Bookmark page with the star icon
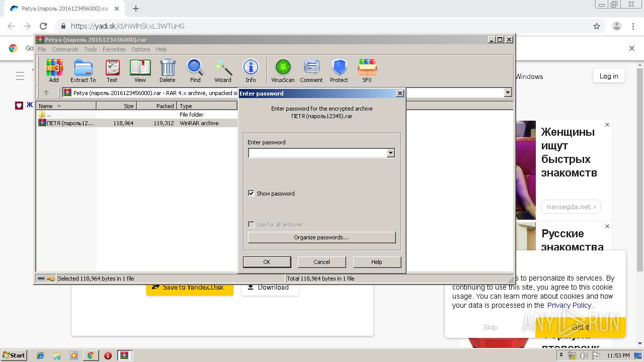The width and height of the screenshot is (644, 362). [597, 26]
